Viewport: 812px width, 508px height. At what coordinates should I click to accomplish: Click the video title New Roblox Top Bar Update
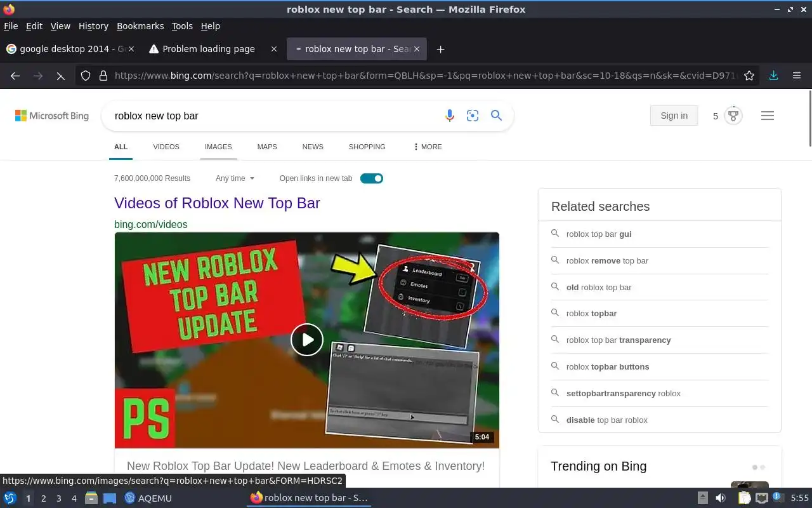(x=306, y=466)
